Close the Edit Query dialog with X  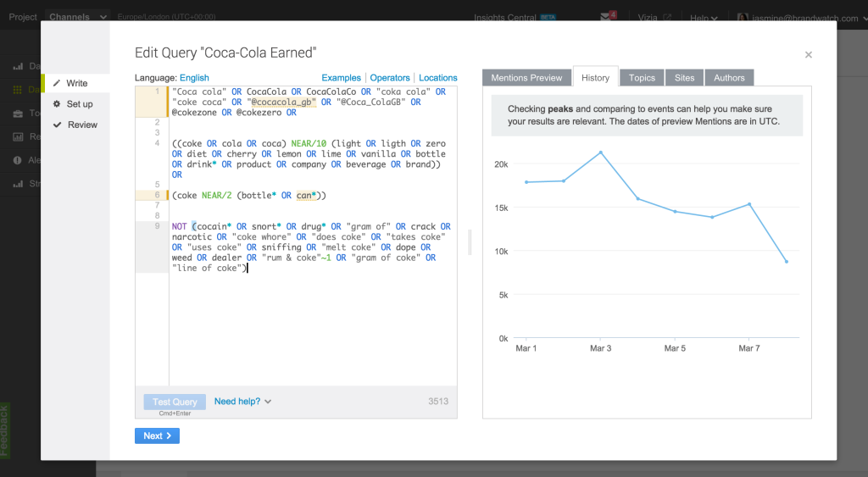click(x=808, y=55)
